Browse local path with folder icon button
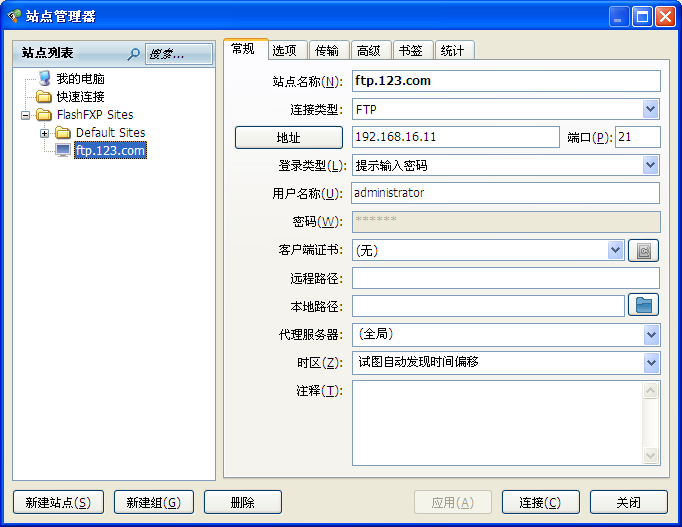Image resolution: width=682 pixels, height=527 pixels. pos(644,305)
